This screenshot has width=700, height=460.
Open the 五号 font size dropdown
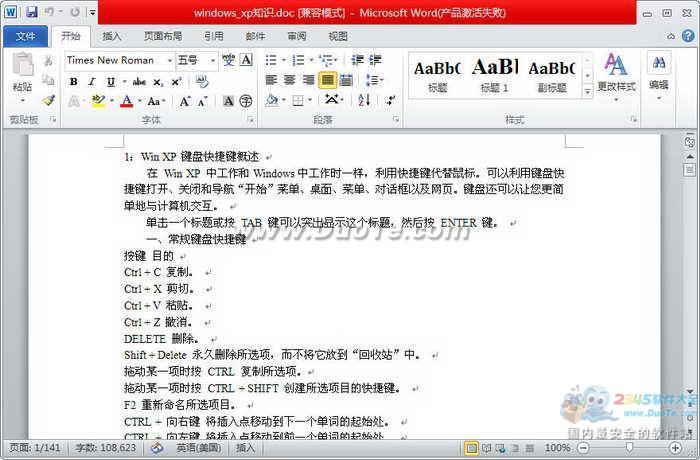click(x=213, y=60)
